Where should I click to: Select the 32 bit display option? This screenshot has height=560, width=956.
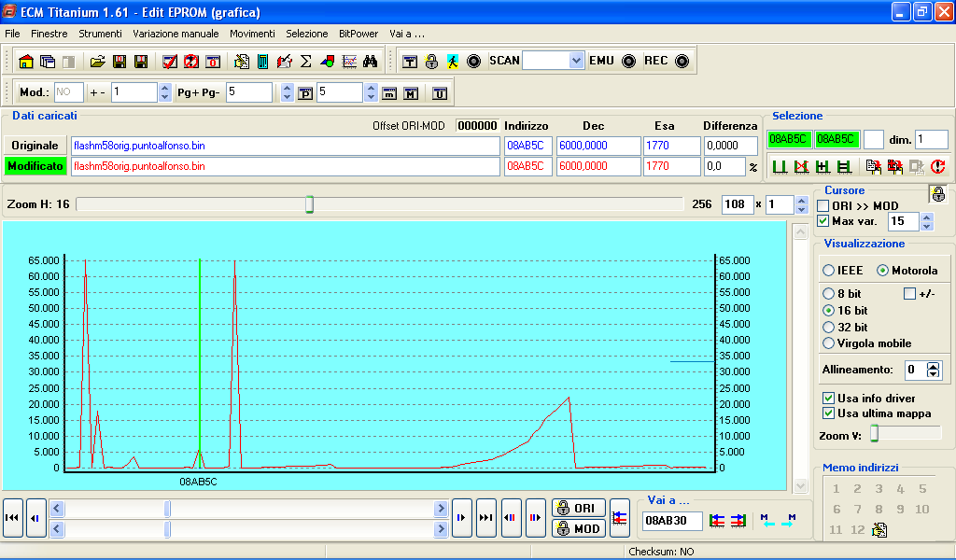pos(828,328)
